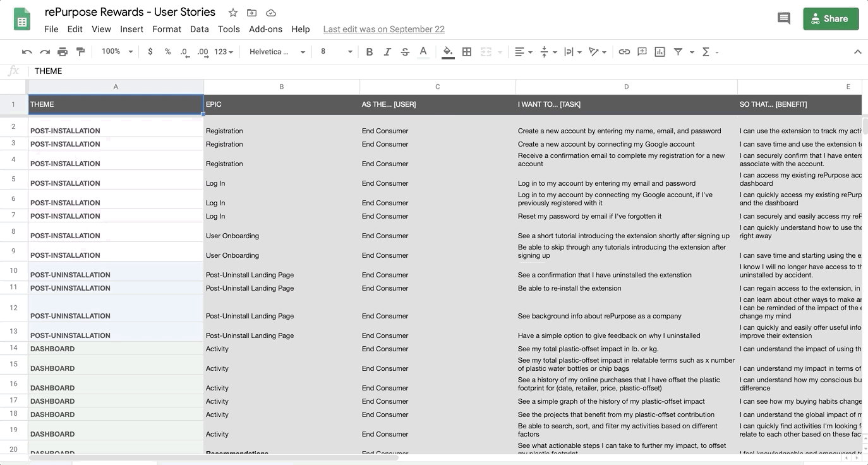This screenshot has width=868, height=465.
Task: Click the Merge cells icon
Action: [486, 52]
